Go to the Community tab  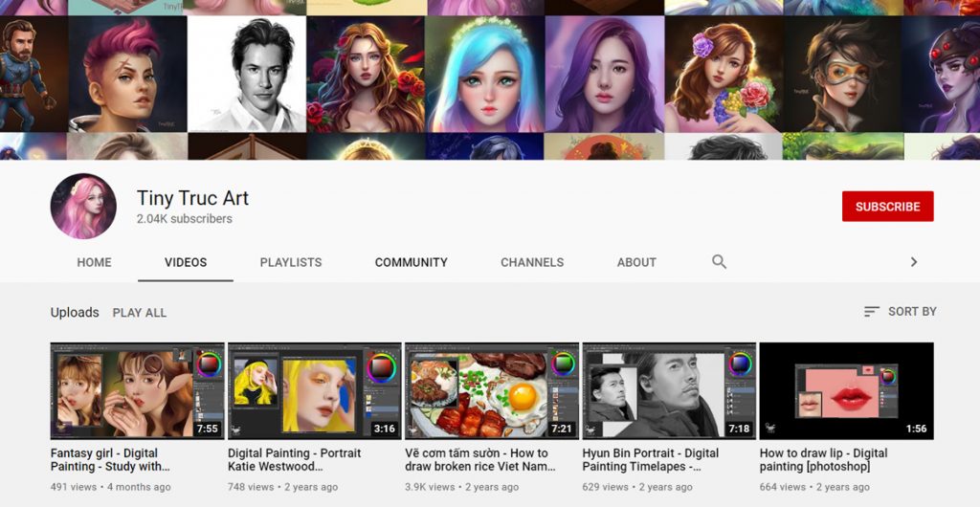point(411,262)
